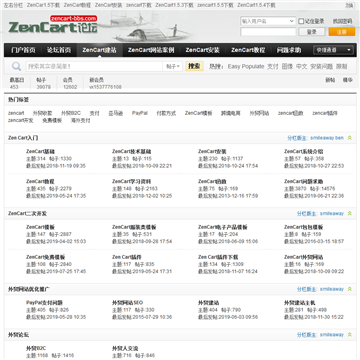Open new member vx1537776108 profile
This screenshot has width=360, height=360.
[x=105, y=87]
